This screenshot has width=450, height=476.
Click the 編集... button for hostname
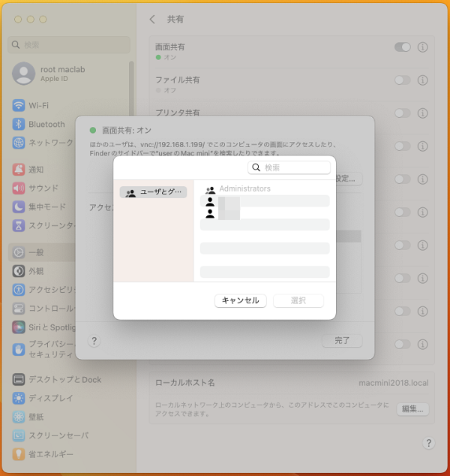(x=412, y=409)
